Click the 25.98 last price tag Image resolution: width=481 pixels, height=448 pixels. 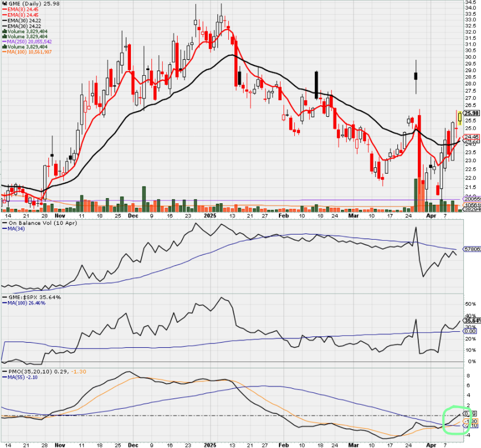(x=471, y=113)
